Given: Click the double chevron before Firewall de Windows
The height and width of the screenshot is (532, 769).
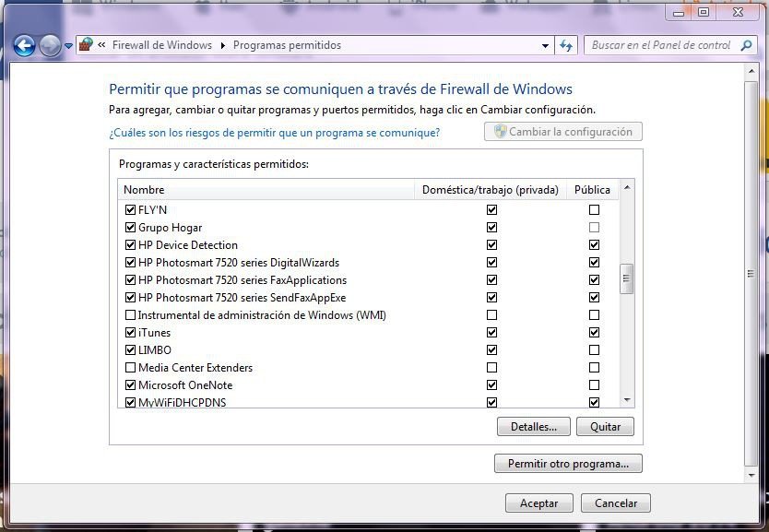Looking at the screenshot, I should (x=101, y=44).
